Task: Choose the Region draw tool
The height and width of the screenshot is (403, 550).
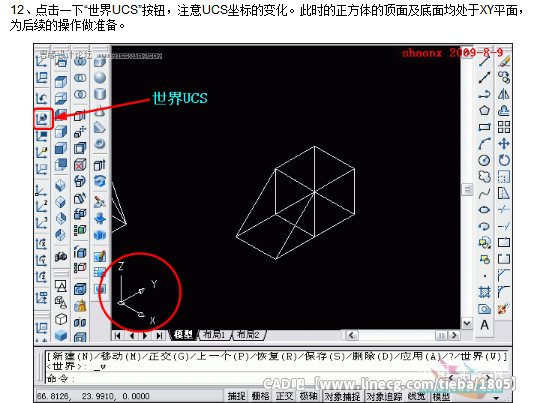Action: coord(484,309)
